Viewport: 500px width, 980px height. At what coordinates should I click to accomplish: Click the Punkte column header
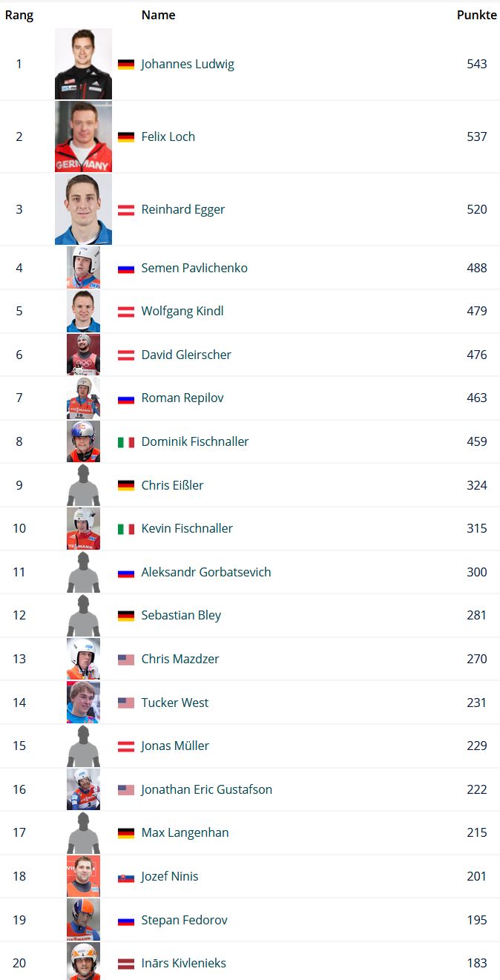pyautogui.click(x=476, y=15)
